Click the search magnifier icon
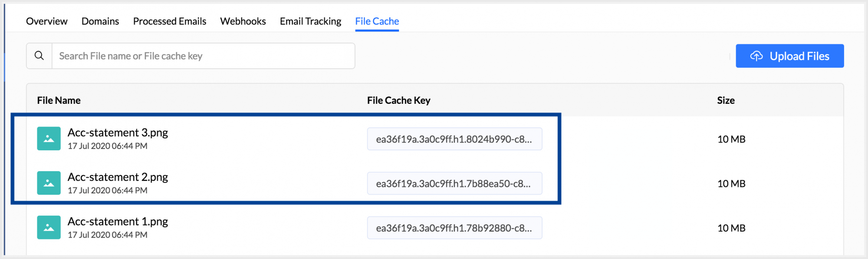 click(x=39, y=56)
